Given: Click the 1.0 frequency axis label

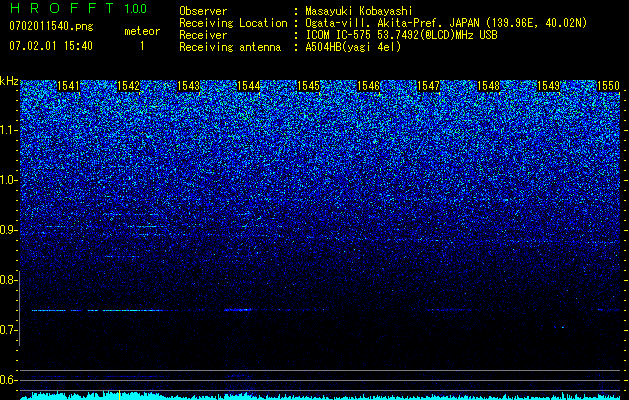Looking at the screenshot, I should click(x=9, y=180).
